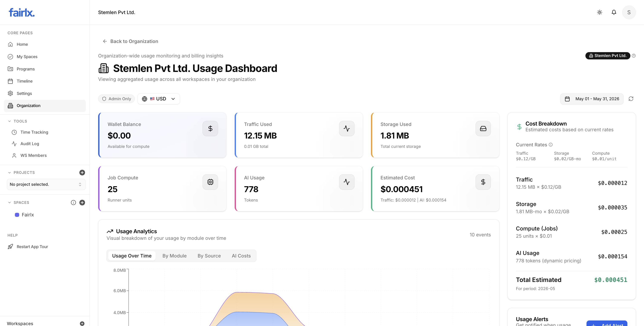Open My Spaces page
The width and height of the screenshot is (644, 326).
pos(45,57)
